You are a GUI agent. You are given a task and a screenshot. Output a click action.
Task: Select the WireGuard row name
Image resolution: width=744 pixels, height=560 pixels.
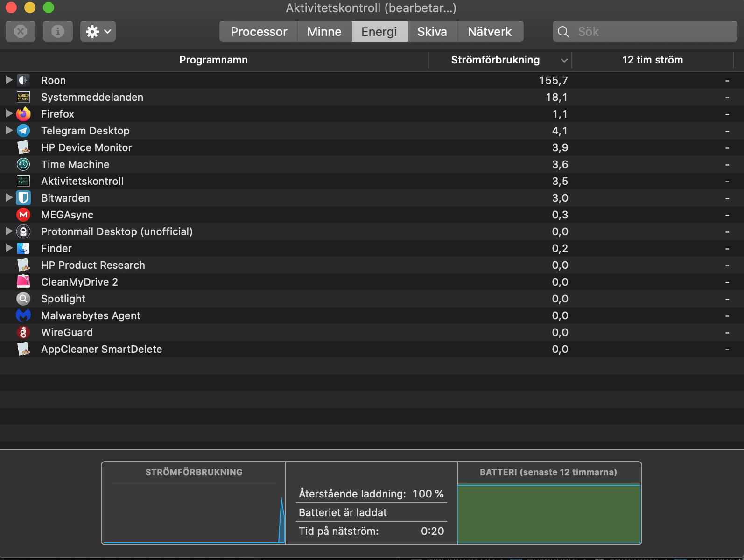67,332
